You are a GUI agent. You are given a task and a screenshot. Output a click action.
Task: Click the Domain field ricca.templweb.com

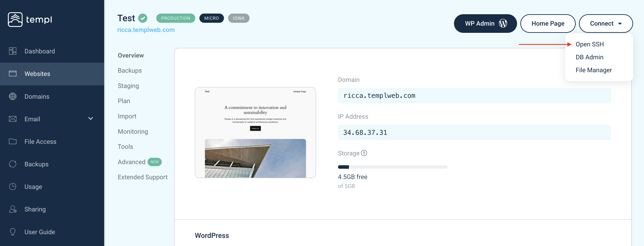(474, 95)
